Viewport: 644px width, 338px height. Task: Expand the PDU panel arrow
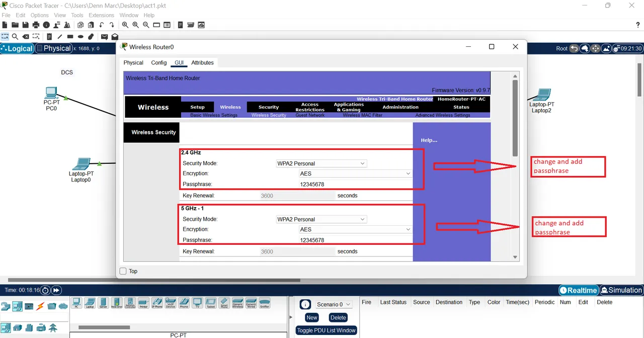pos(291,317)
